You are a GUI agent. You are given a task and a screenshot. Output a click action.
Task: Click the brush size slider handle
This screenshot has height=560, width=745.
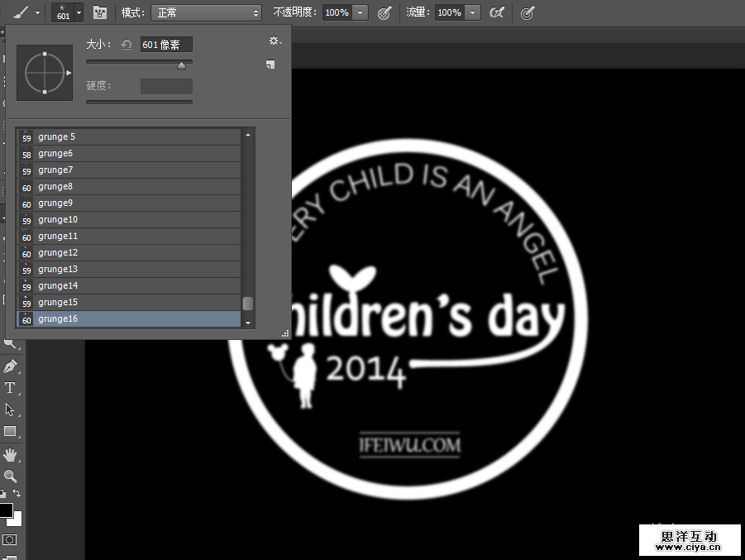(x=181, y=65)
